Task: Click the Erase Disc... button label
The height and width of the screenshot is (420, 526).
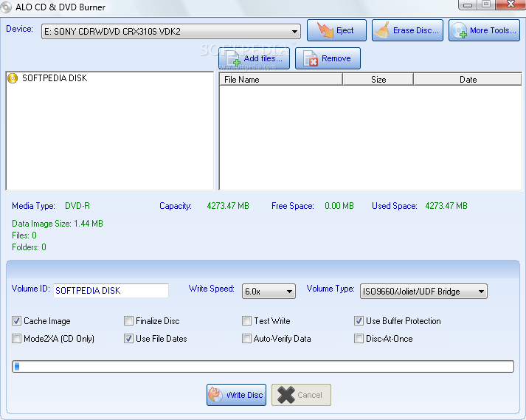Action: (x=416, y=30)
